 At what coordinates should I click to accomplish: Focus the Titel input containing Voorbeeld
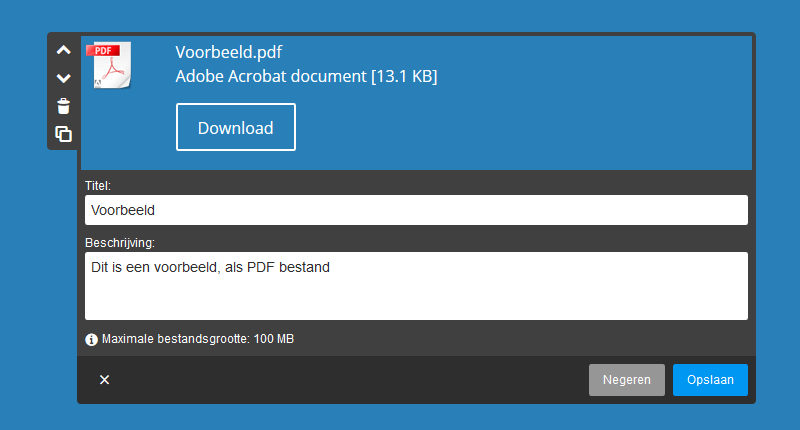pyautogui.click(x=416, y=210)
